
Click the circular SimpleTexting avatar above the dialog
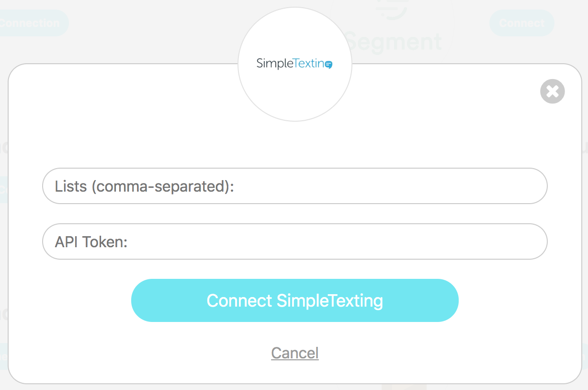[x=294, y=63]
